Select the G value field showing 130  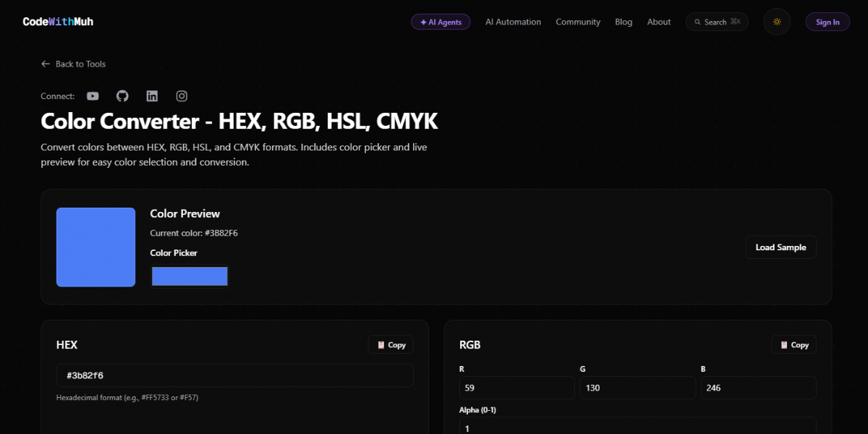coord(637,388)
